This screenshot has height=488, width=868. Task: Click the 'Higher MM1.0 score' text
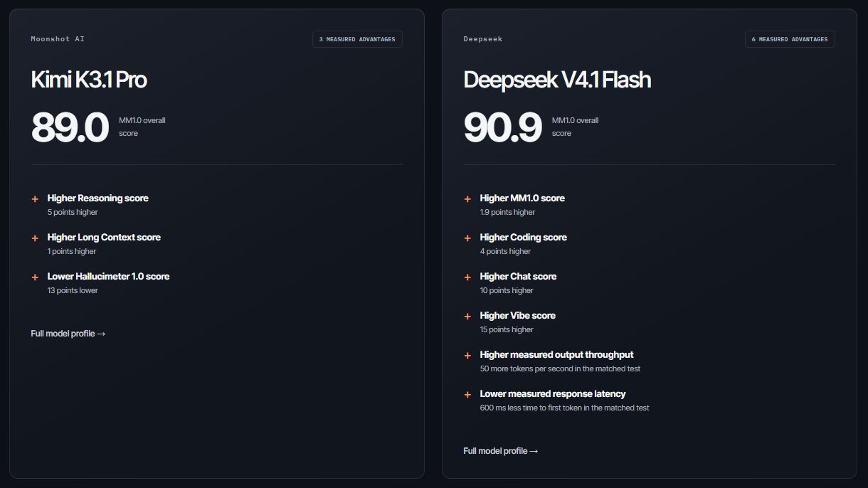point(522,198)
